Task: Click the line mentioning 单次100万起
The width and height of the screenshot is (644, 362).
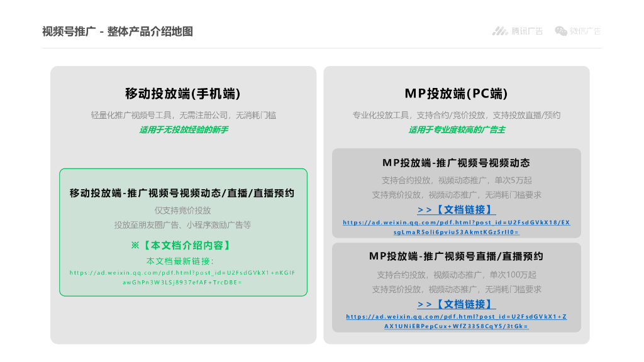Action: click(x=457, y=275)
